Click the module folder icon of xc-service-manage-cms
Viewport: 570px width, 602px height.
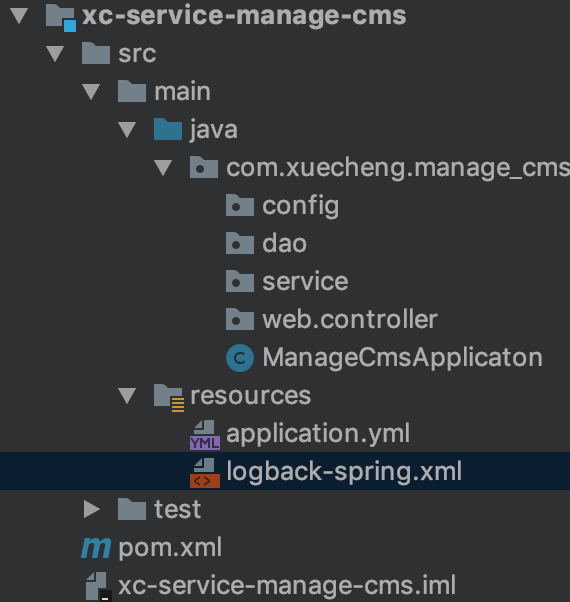point(61,18)
